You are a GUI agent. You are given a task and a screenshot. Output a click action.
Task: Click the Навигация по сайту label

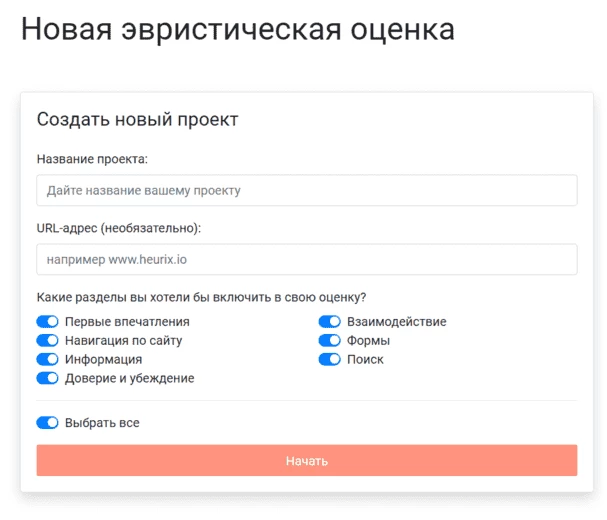pos(123,341)
